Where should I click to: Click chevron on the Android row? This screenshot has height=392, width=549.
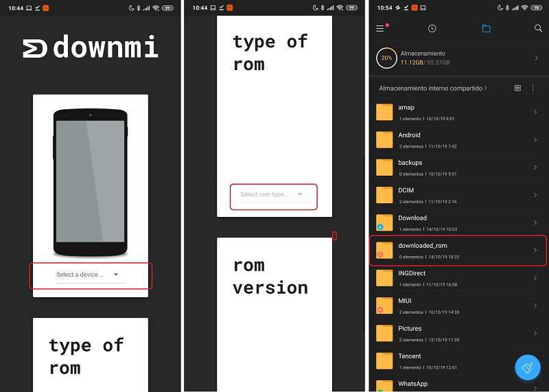tap(535, 140)
